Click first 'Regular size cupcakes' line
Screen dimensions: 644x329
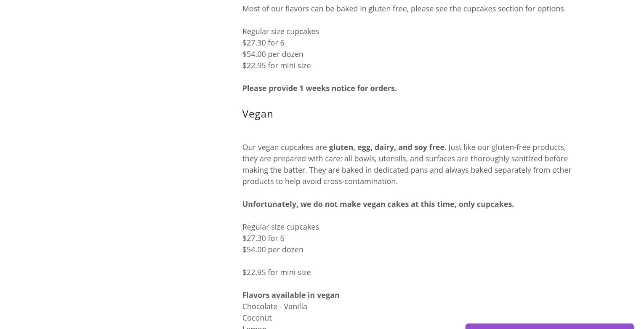click(x=280, y=31)
